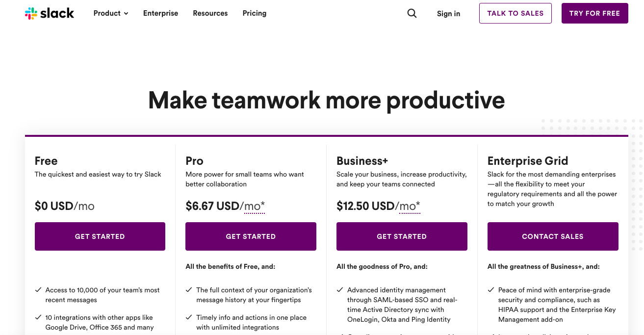The height and width of the screenshot is (335, 644).
Task: Click checkmark beside Peace of mind feature
Action: pos(491,290)
